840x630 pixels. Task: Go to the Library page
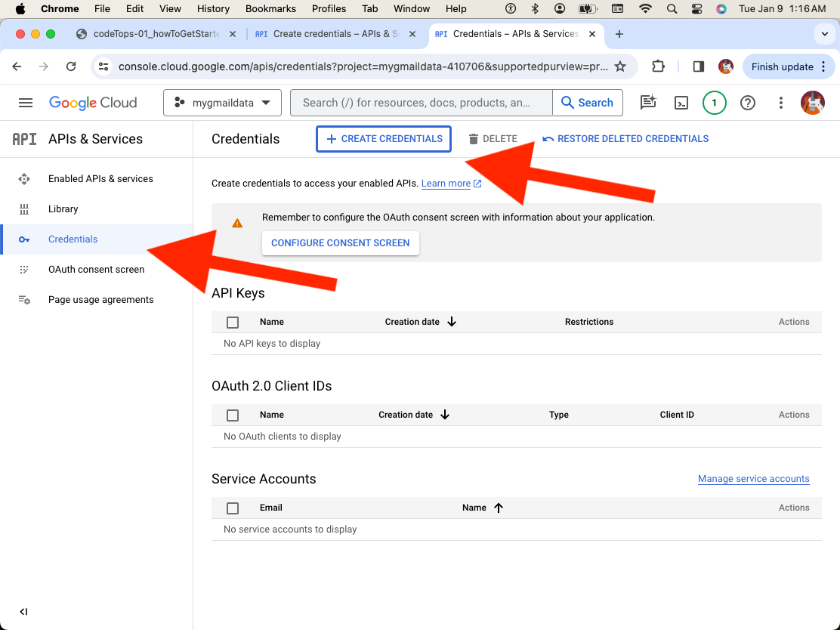click(x=63, y=209)
